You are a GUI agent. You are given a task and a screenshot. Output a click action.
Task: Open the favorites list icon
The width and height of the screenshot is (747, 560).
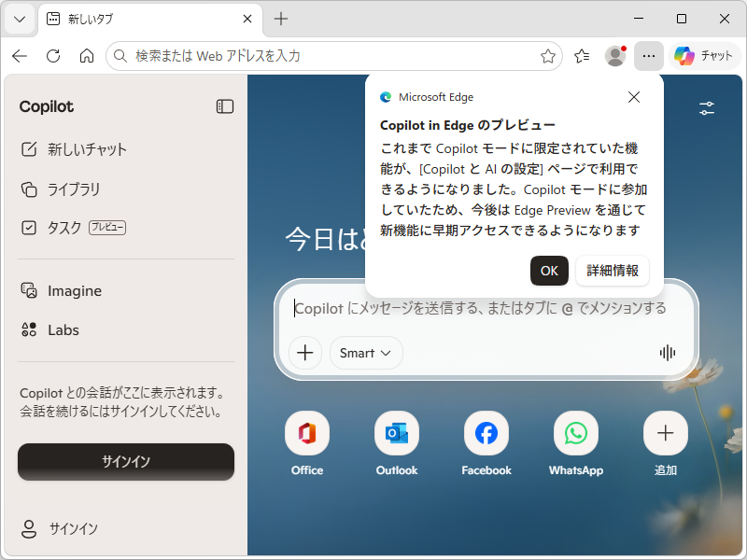[x=582, y=56]
